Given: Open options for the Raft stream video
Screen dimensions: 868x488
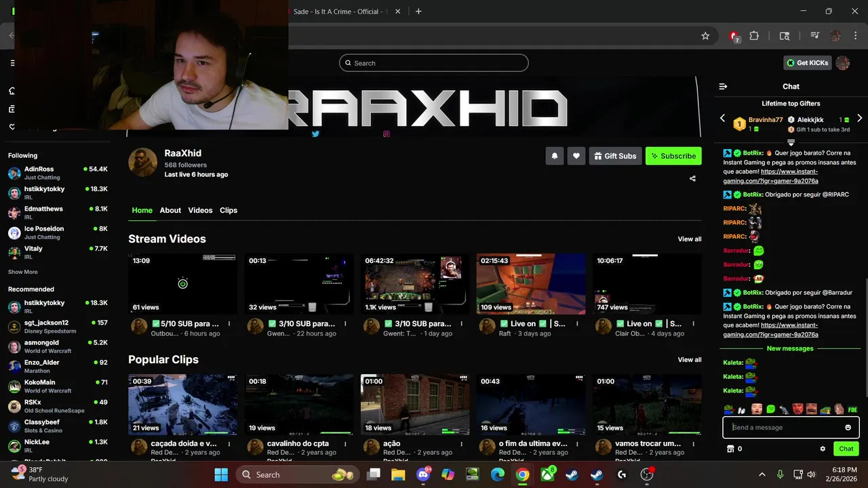Looking at the screenshot, I should pos(577,324).
